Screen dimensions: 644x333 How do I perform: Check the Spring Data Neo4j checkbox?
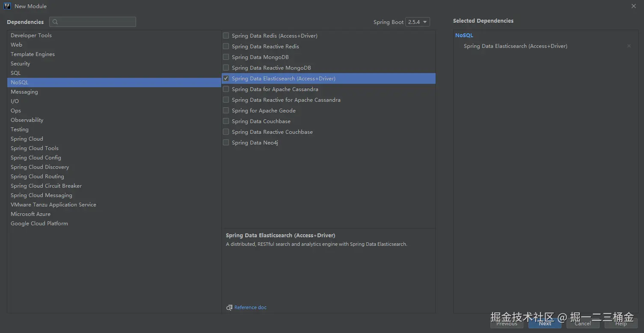click(226, 142)
